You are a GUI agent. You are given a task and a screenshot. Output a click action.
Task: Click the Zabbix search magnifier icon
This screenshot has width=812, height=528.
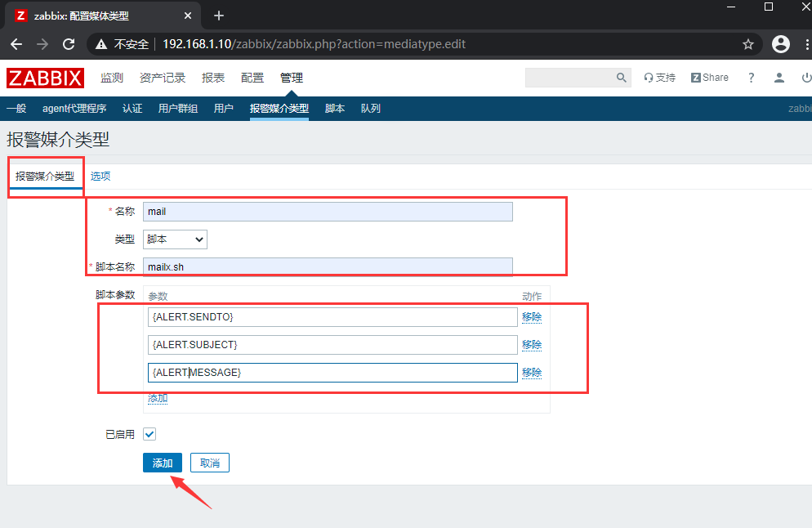[621, 78]
